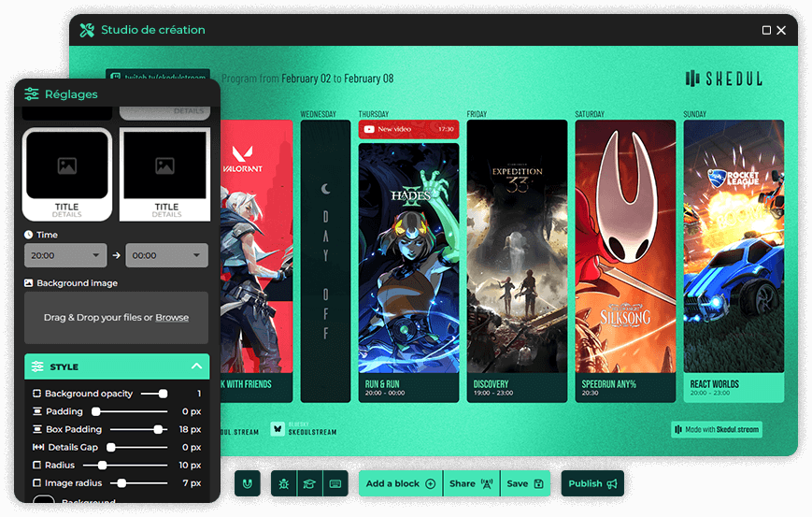
Task: Click the Skedul logo in header
Action: click(x=723, y=79)
